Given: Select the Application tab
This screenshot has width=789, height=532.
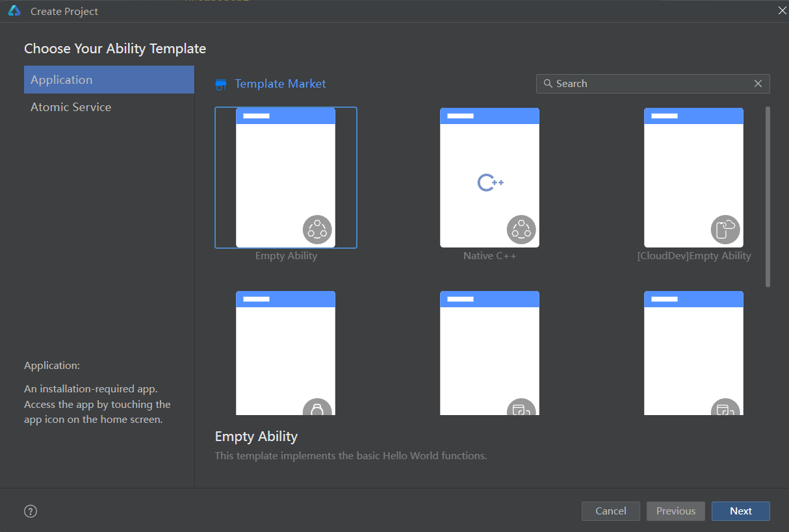Looking at the screenshot, I should click(109, 80).
